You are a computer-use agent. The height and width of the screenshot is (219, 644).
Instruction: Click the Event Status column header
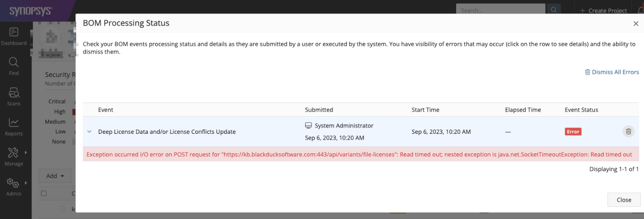point(581,109)
